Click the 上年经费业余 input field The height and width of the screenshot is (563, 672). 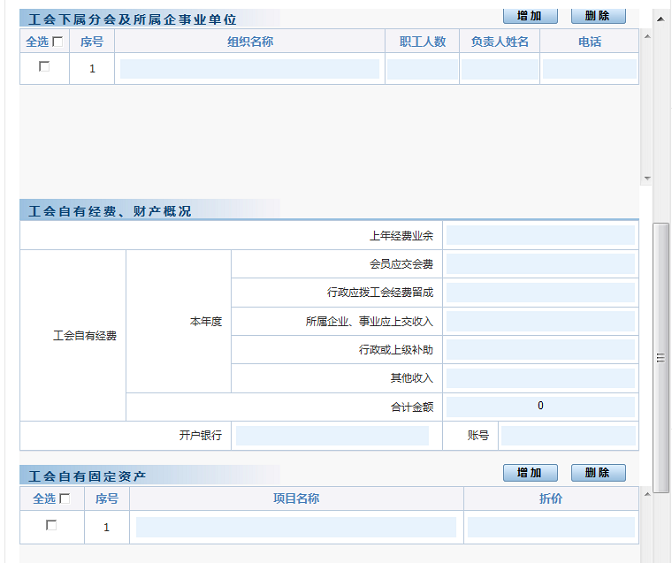tap(540, 235)
